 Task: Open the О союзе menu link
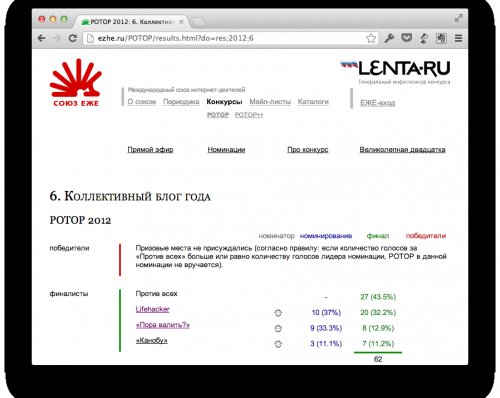142,102
